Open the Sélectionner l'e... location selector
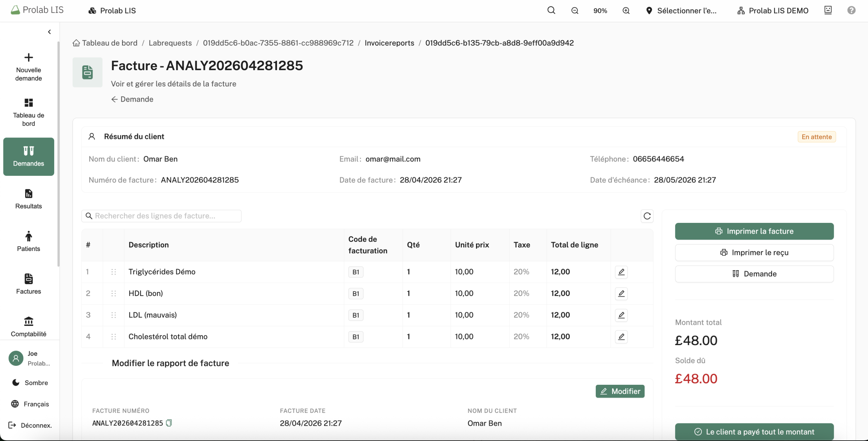 pos(682,10)
